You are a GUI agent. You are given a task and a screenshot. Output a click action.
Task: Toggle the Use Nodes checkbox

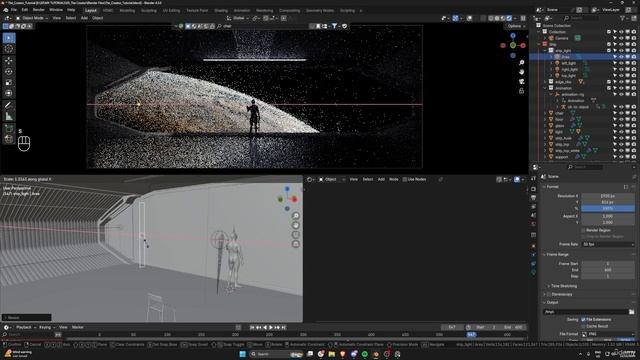pyautogui.click(x=404, y=179)
